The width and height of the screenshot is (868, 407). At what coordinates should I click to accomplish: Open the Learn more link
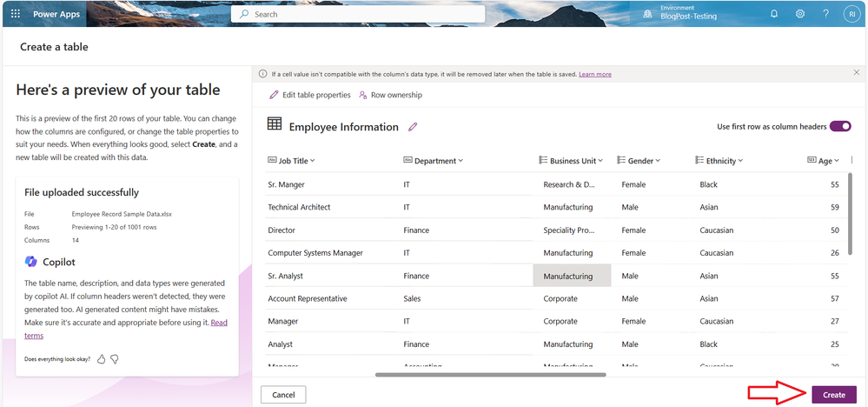595,74
